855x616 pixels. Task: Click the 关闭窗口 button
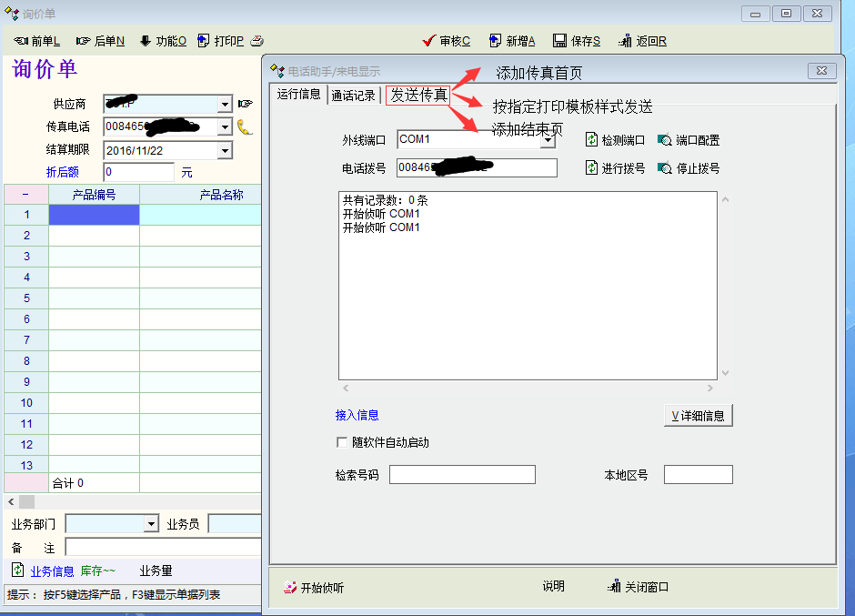(639, 587)
